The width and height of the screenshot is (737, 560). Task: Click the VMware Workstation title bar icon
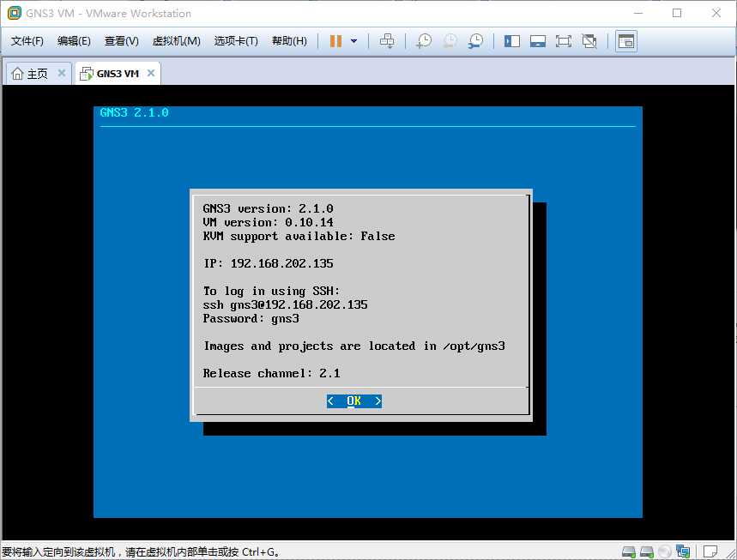(x=14, y=13)
